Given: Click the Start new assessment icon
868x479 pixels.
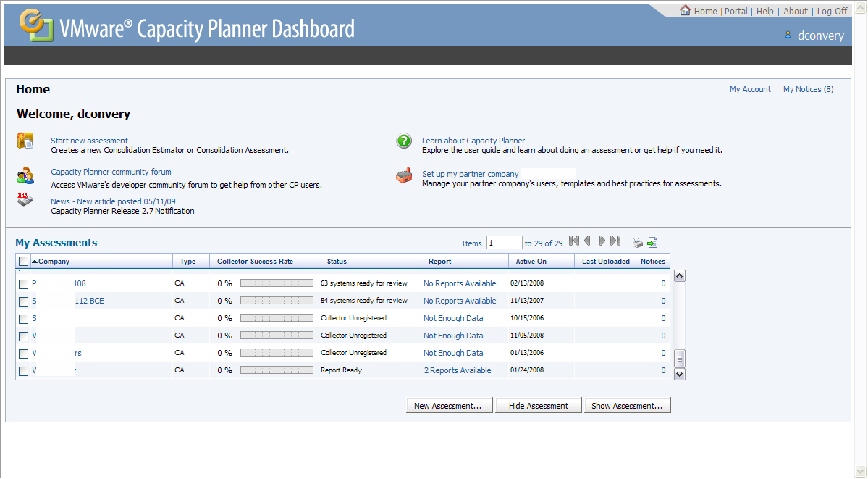Looking at the screenshot, I should pos(25,141).
